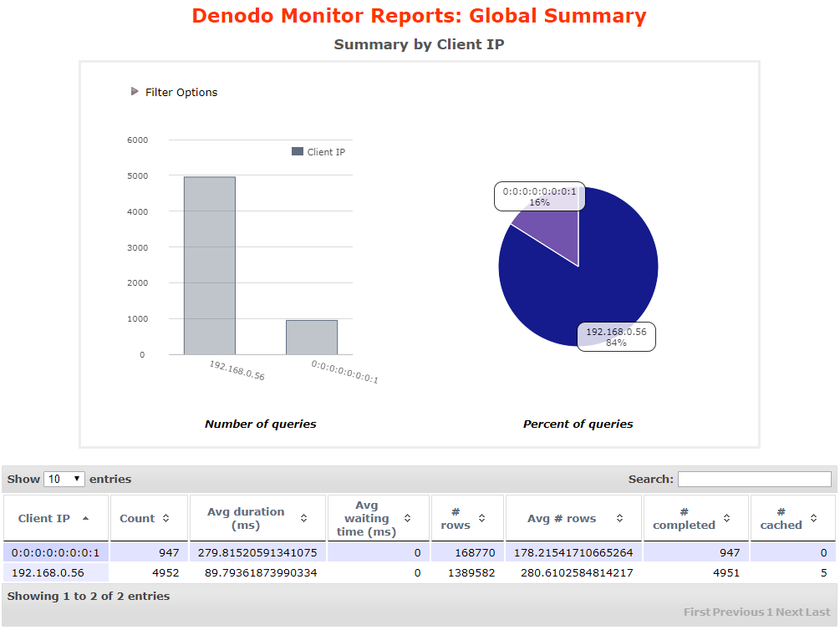Sort by Count column arrows
840x630 pixels.
tap(166, 518)
